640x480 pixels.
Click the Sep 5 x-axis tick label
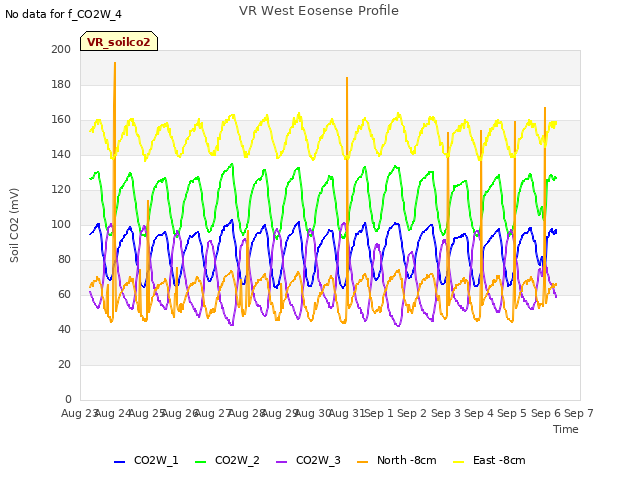tap(512, 413)
